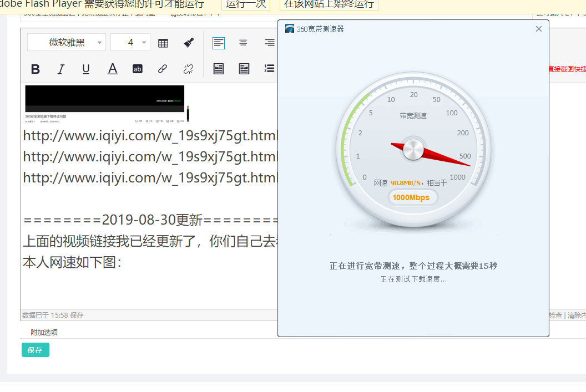
Task: Insert a hyperlink with the link icon
Action: click(163, 69)
